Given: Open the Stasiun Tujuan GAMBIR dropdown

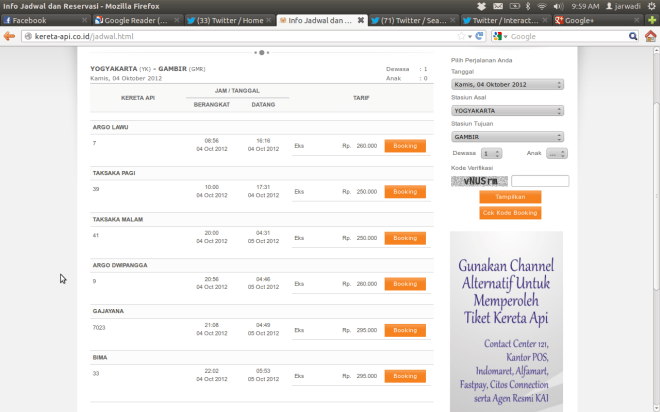Looking at the screenshot, I should (507, 137).
